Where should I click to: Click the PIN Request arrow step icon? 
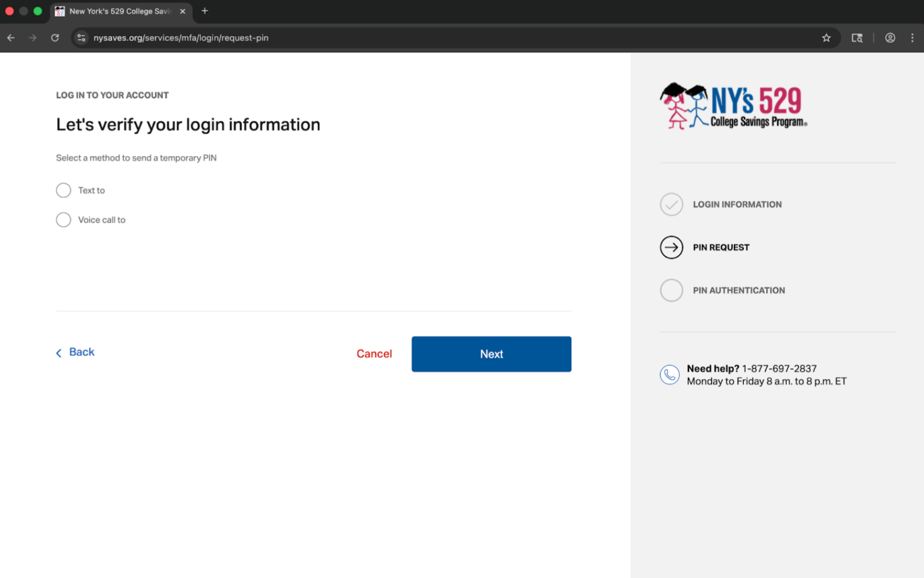[671, 248]
